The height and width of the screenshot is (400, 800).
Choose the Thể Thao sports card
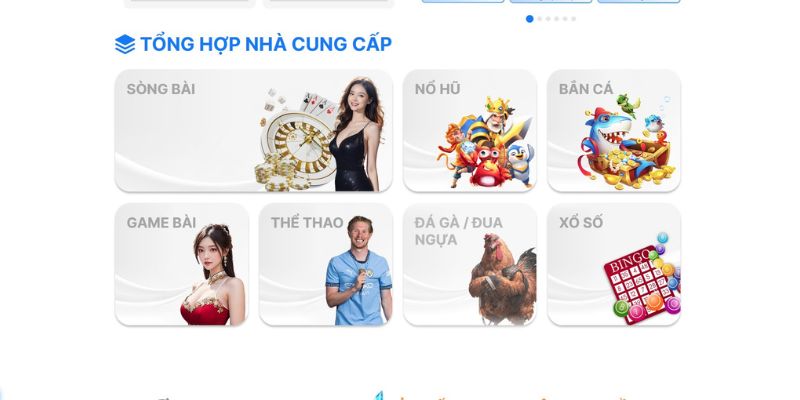326,264
